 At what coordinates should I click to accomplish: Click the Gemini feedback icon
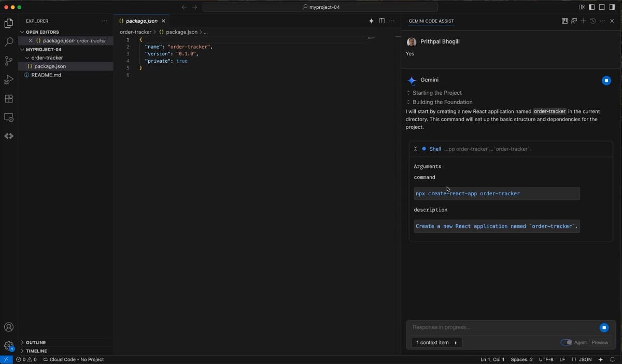tap(574, 21)
